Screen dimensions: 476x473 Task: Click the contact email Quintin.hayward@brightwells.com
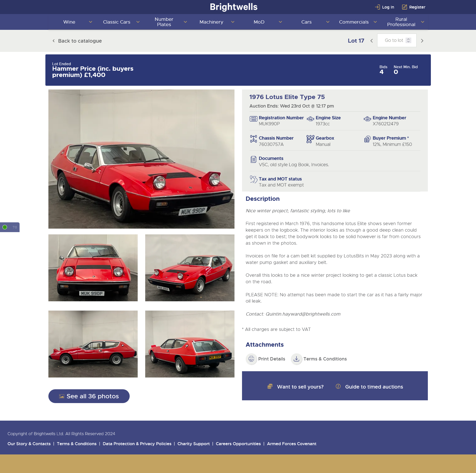(303, 314)
